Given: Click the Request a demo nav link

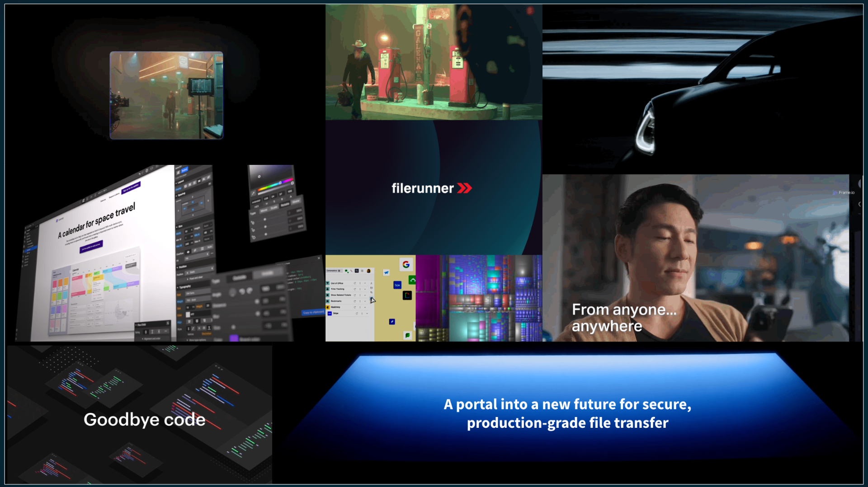Looking at the screenshot, I should [114, 195].
